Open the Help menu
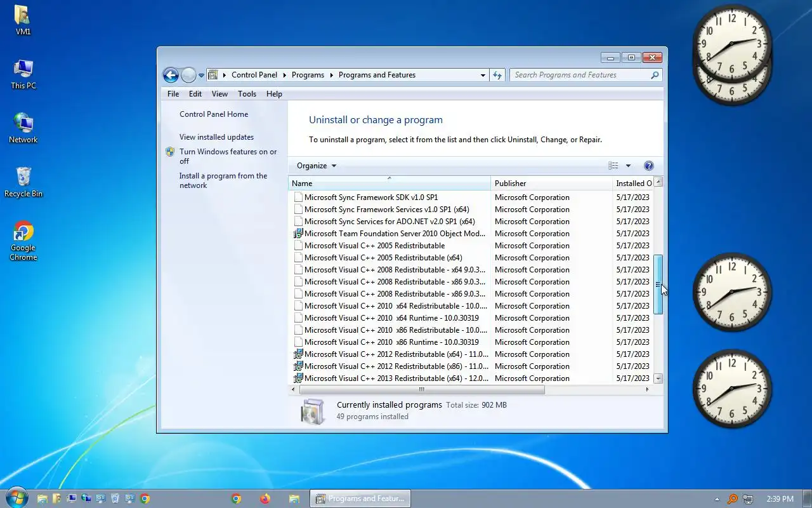This screenshot has height=508, width=812. click(x=274, y=94)
